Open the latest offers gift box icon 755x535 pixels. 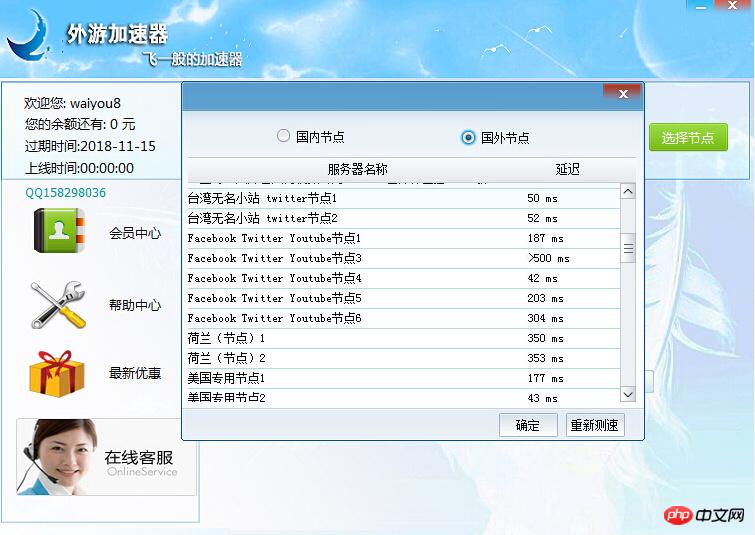tap(57, 373)
